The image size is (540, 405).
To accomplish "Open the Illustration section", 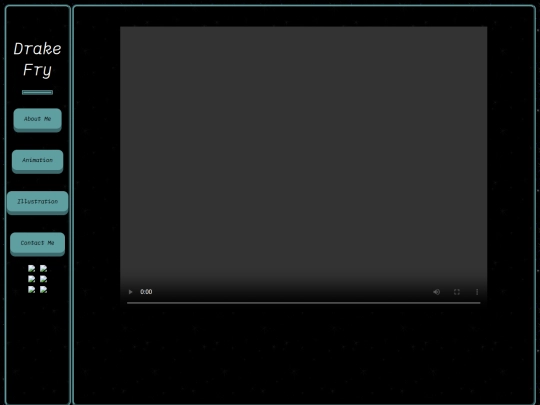I will click(x=38, y=202).
